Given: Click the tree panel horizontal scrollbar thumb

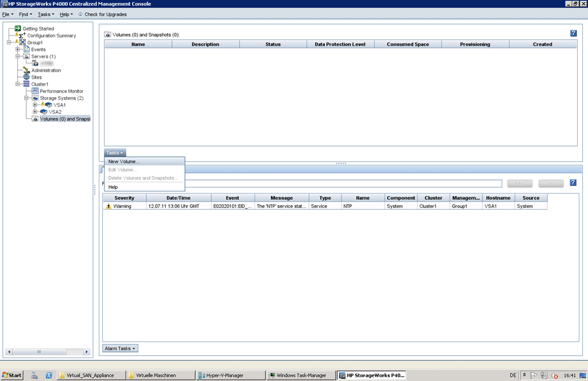Looking at the screenshot, I should pyautogui.click(x=40, y=352).
